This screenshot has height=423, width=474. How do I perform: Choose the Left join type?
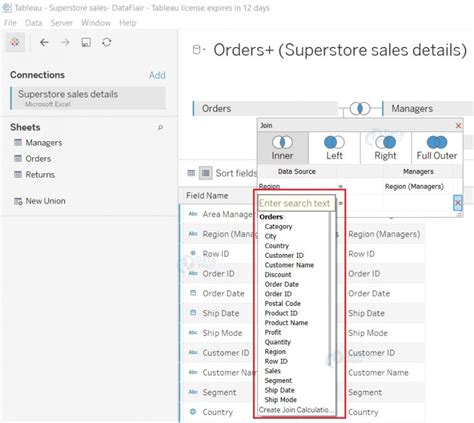click(x=334, y=148)
